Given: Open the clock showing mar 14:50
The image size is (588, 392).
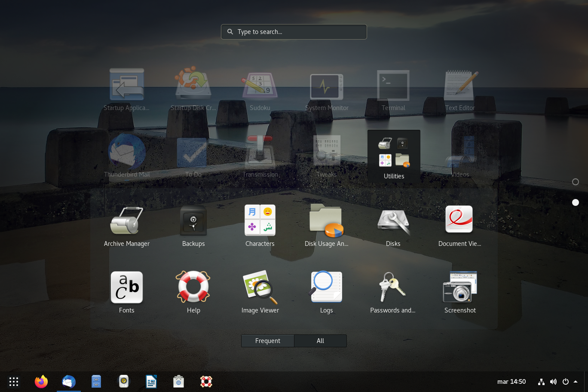Looking at the screenshot, I should [x=511, y=382].
